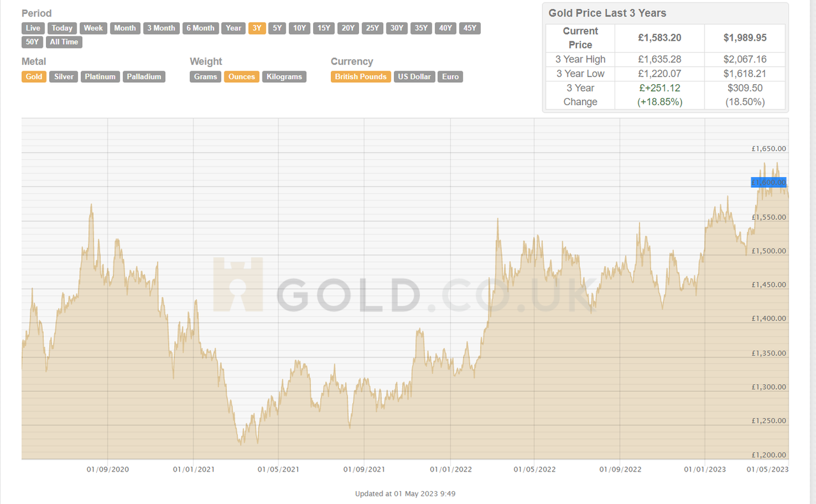Viewport: 816px width, 504px height.
Task: Switch currency to Euro
Action: 450,76
